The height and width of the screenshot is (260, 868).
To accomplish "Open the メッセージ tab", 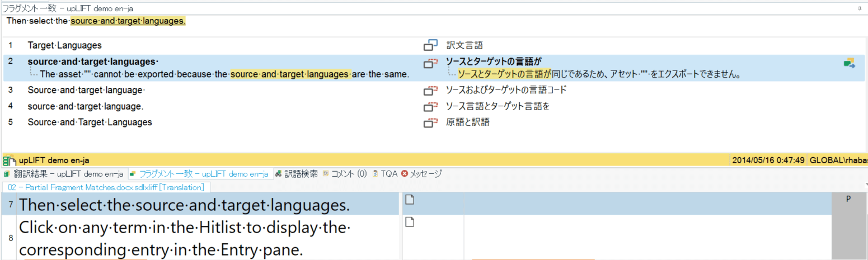I will [421, 174].
